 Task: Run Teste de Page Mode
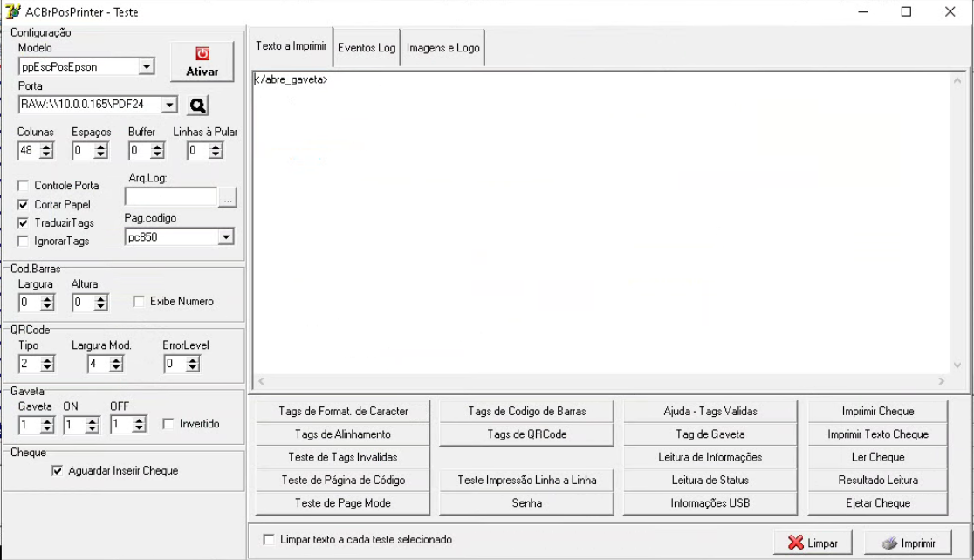pos(343,503)
